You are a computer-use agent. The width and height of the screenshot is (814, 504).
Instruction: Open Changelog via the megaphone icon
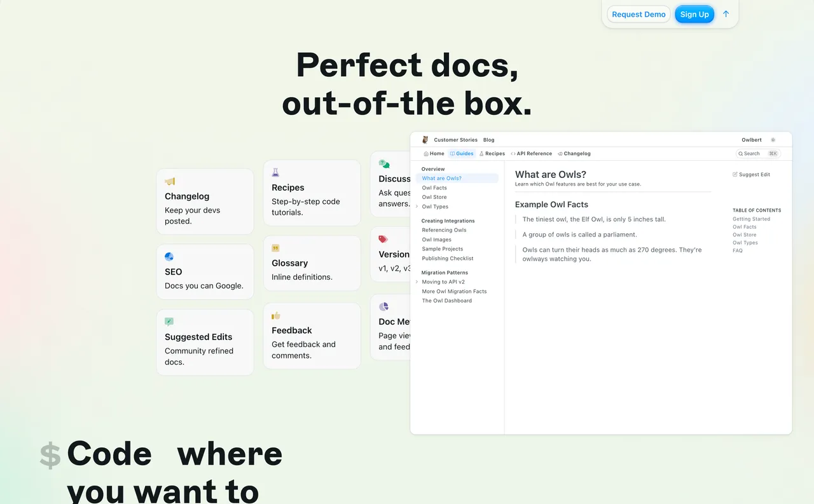tap(559, 153)
